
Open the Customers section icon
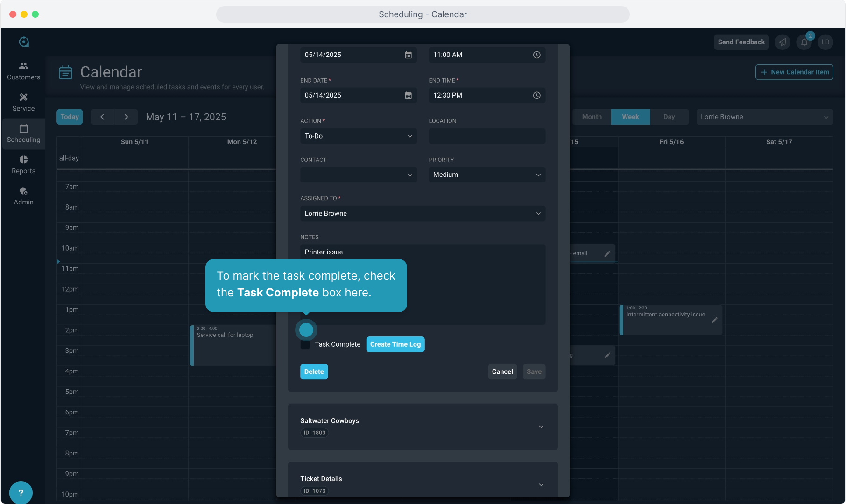coord(23,66)
